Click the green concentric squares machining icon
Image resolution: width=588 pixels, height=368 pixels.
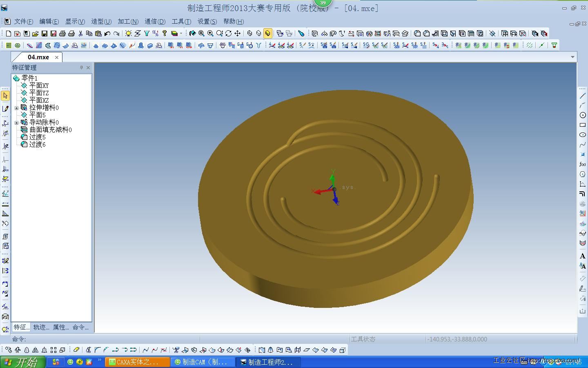(9, 45)
